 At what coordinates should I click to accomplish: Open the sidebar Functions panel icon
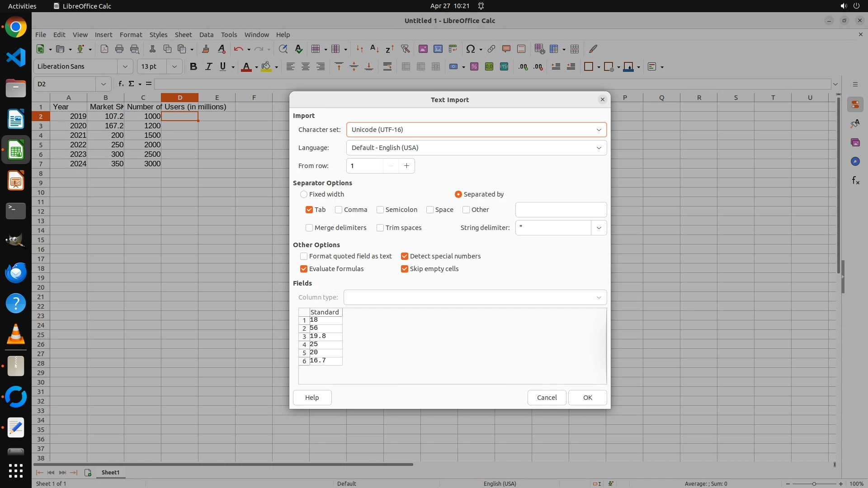855,181
